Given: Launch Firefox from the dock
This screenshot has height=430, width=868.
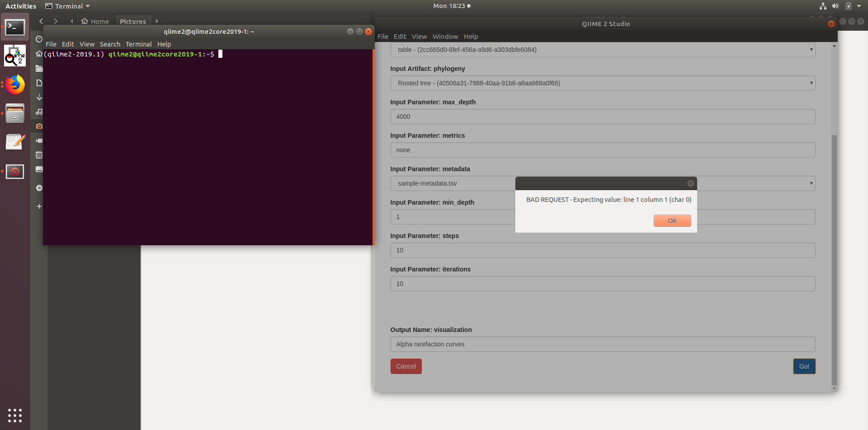Looking at the screenshot, I should click(x=15, y=85).
